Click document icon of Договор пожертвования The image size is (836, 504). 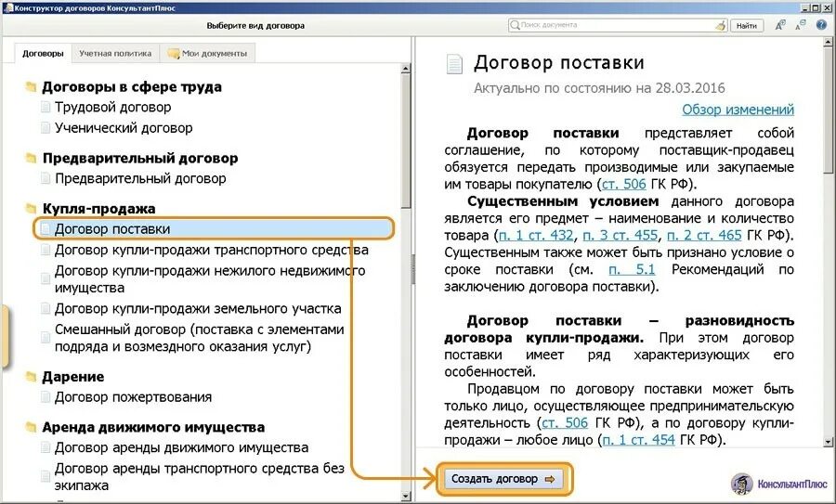pos(46,397)
